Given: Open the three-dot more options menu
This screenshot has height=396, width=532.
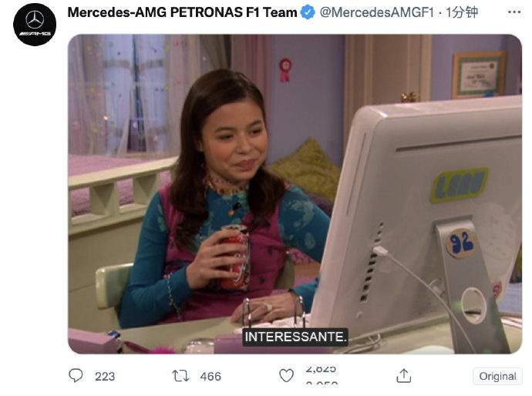Looking at the screenshot, I should tap(514, 12).
